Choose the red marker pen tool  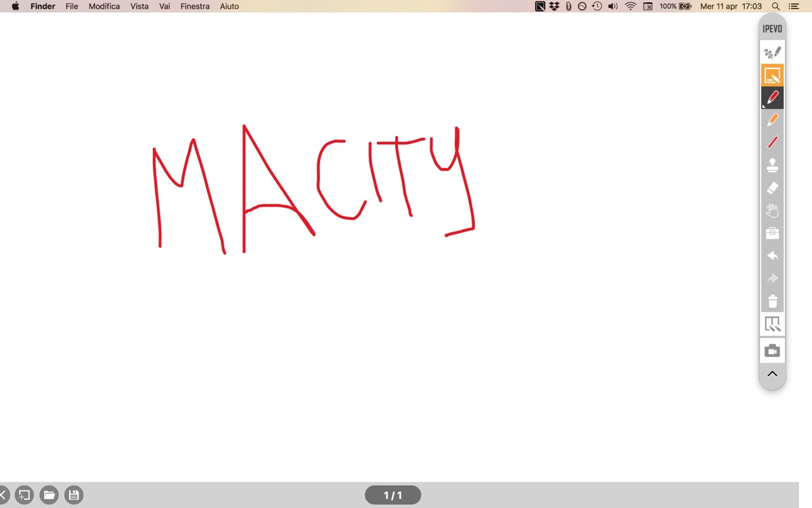pos(772,98)
